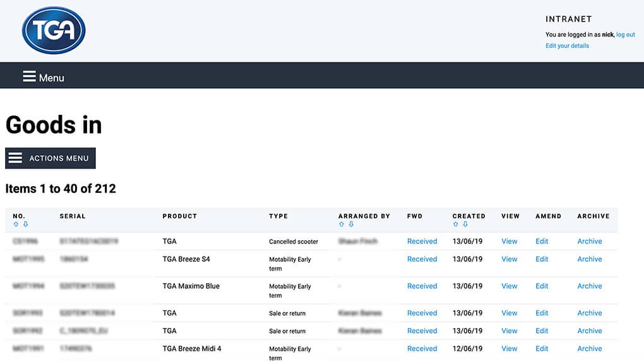Click Received for Cancelled scooter row
Screen dimensions: 644x362
pos(422,242)
